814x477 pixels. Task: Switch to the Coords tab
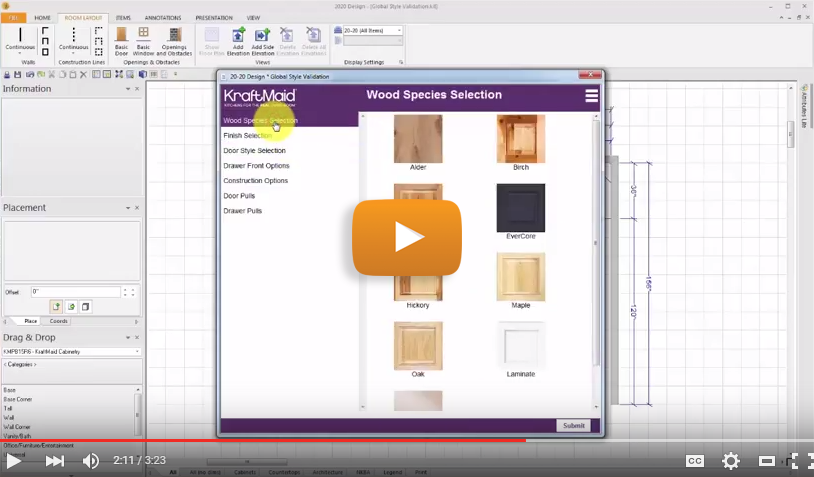pyautogui.click(x=58, y=321)
